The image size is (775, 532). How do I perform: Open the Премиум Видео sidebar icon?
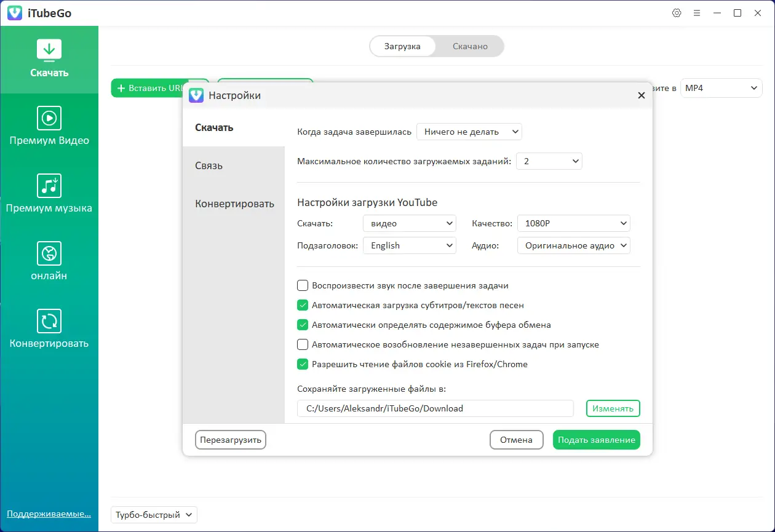click(49, 118)
